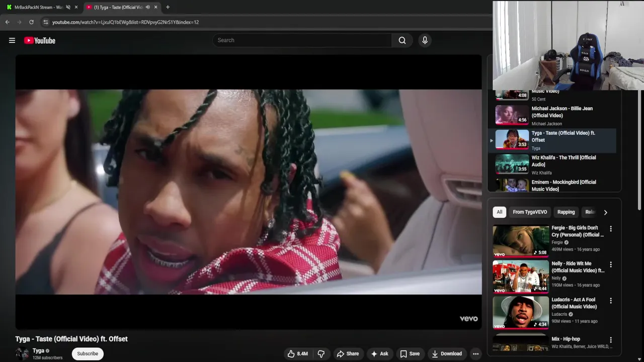Open the 50 Cent playlist video thumbnail

pos(512,95)
